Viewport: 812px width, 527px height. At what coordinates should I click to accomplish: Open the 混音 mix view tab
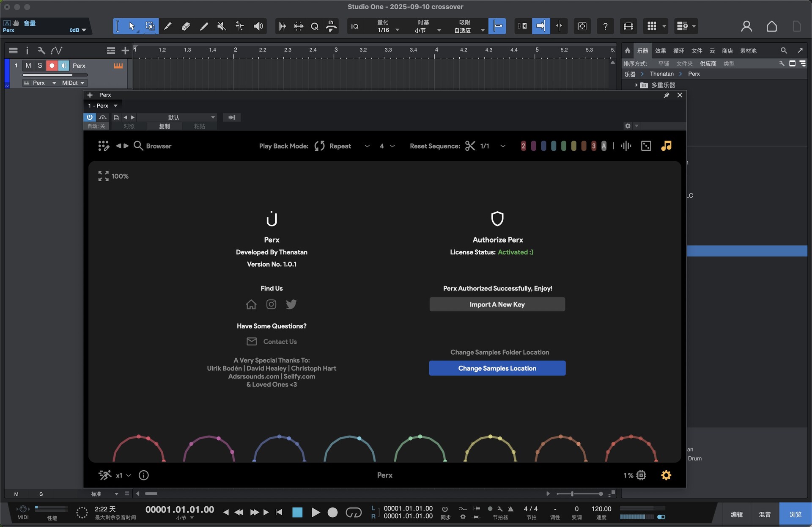coord(765,514)
